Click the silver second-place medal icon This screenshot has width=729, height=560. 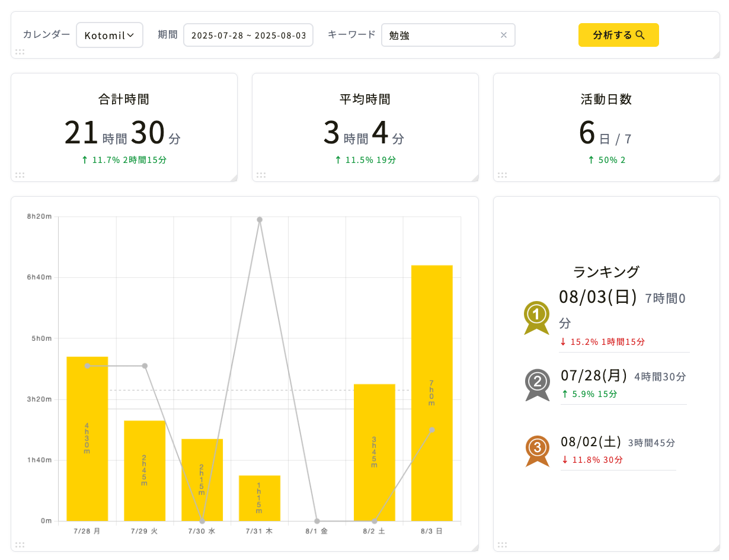tap(538, 385)
